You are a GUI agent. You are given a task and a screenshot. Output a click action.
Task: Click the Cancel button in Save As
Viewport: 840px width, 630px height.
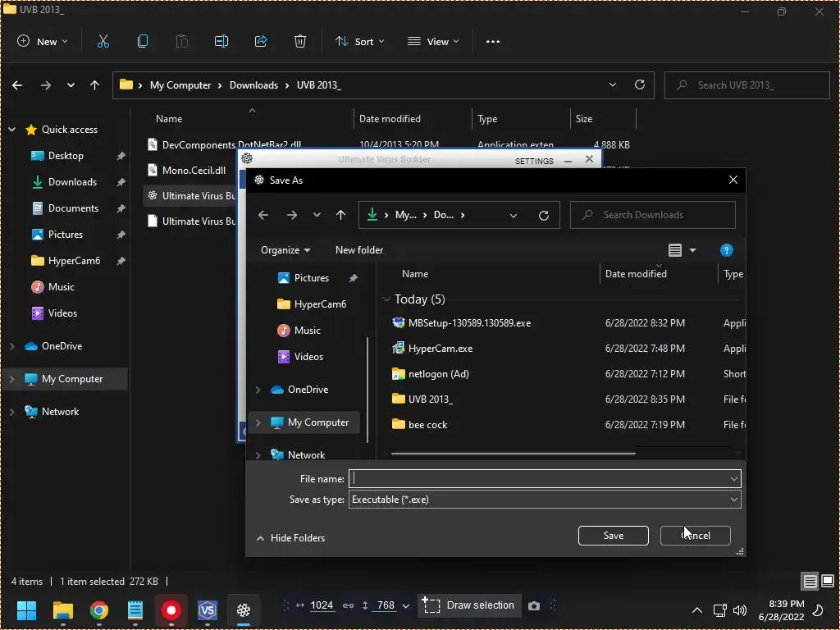click(696, 536)
